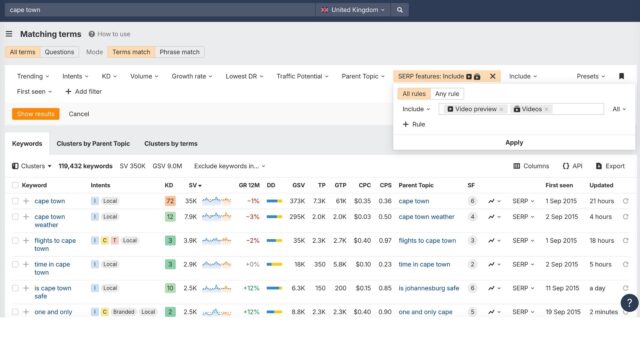Viewport: 640px width, 360px height.
Task: Check the flights to cape town checkbox
Action: pyautogui.click(x=15, y=240)
